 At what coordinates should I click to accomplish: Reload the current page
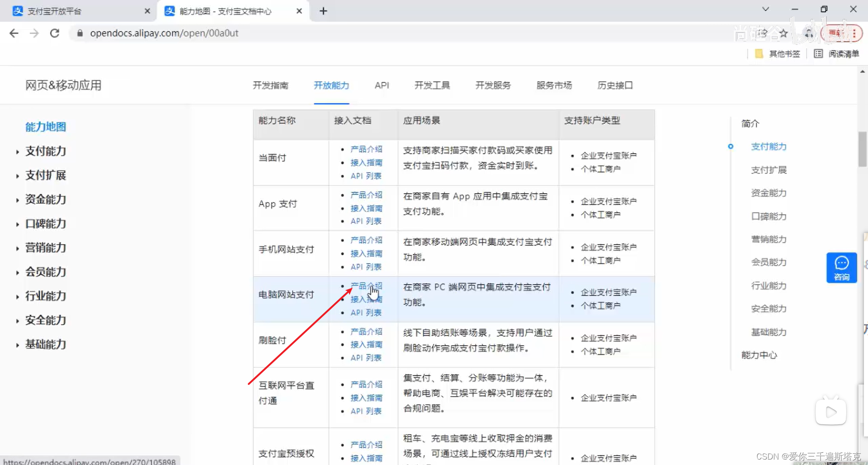55,33
